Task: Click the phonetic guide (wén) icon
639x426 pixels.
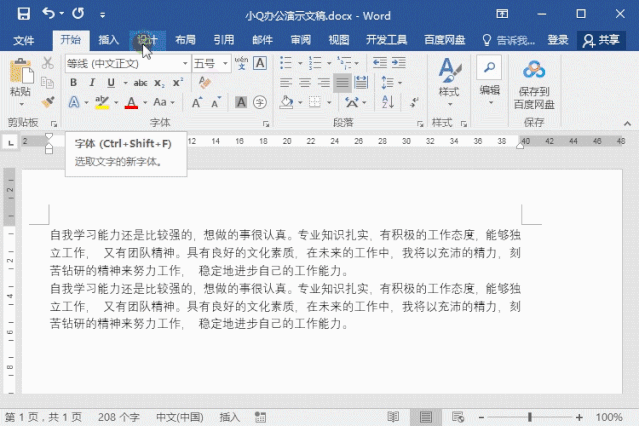Action: coord(241,63)
